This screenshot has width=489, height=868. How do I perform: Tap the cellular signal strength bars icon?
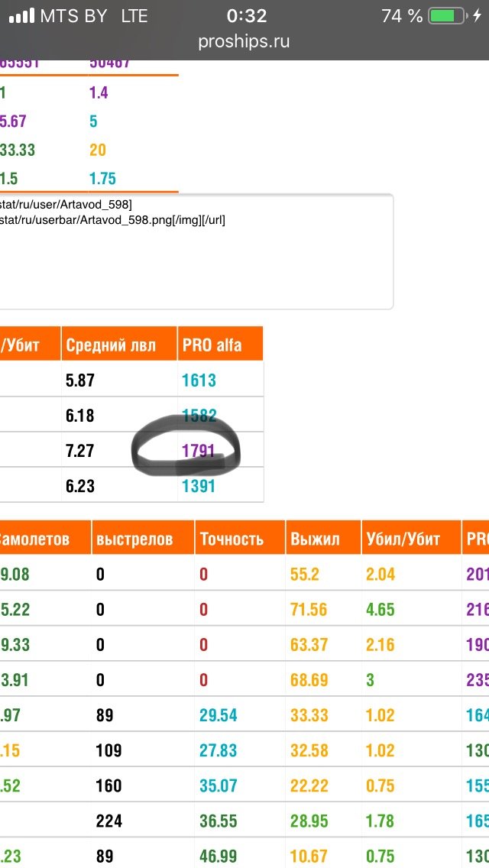point(21,16)
